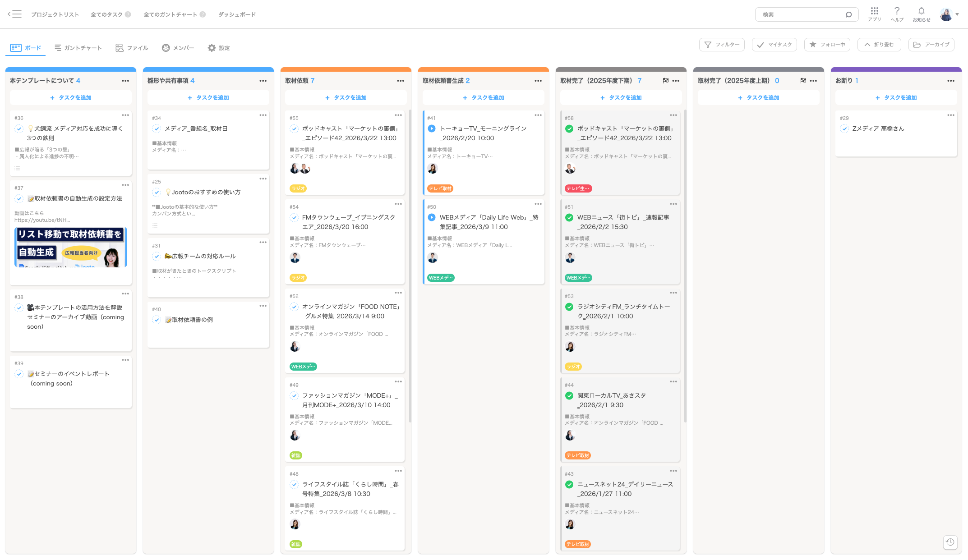The width and height of the screenshot is (968, 560).
Task: Open the 取材依頼 list three-dot menu
Action: [x=400, y=81]
